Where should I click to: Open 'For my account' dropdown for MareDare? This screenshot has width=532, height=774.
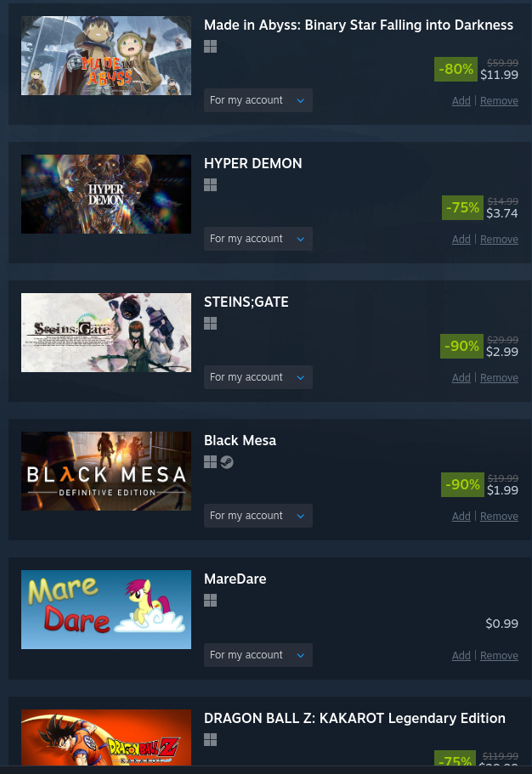pyautogui.click(x=258, y=655)
